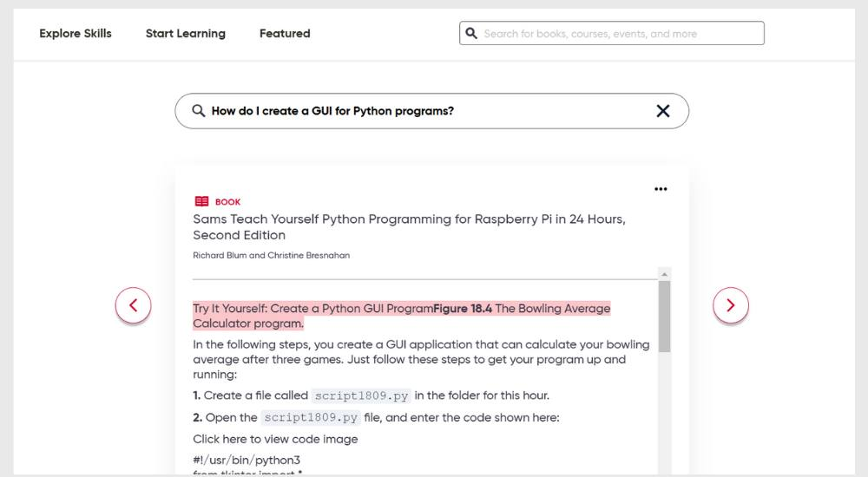This screenshot has width=868, height=477.
Task: Click the red book type icon
Action: [201, 201]
